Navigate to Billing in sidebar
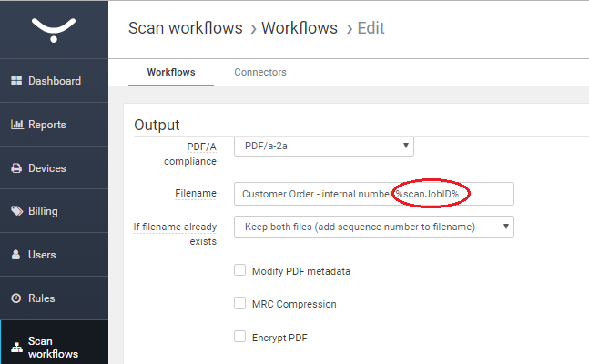This screenshot has height=364, width=589. [42, 211]
